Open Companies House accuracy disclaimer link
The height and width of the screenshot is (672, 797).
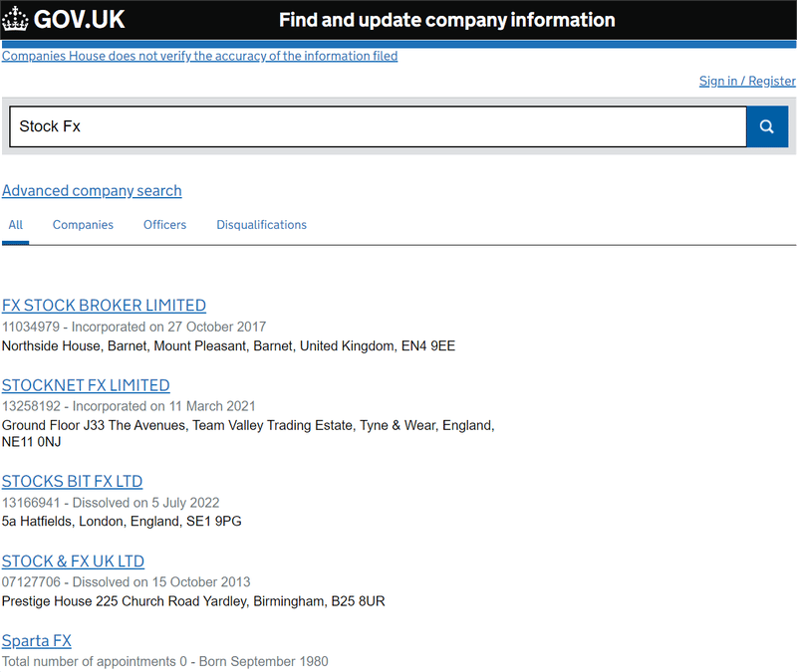200,56
